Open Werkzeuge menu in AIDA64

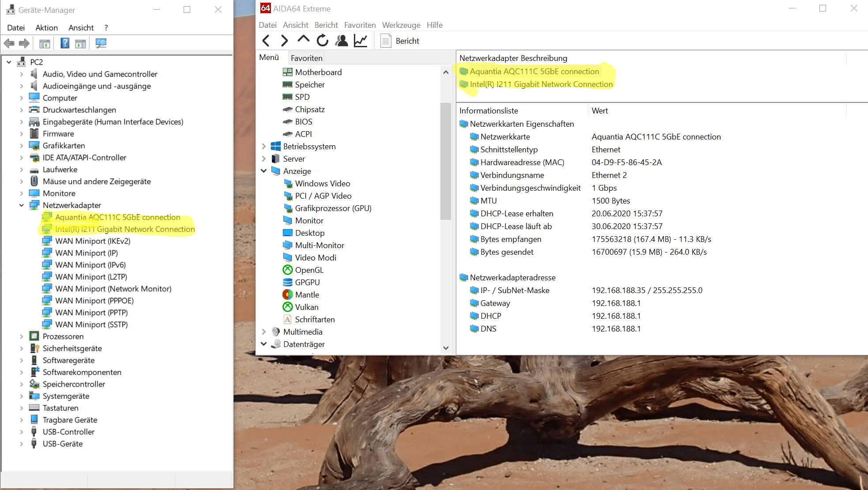pyautogui.click(x=401, y=25)
